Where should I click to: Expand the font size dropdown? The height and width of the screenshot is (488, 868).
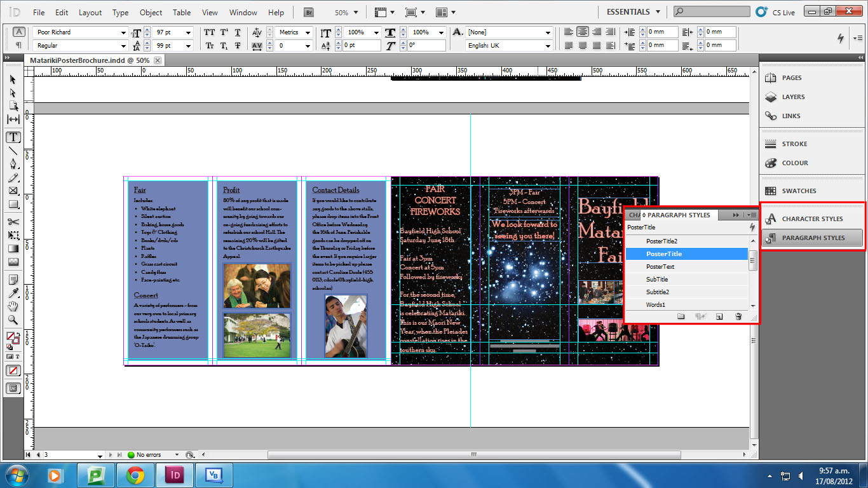point(188,32)
